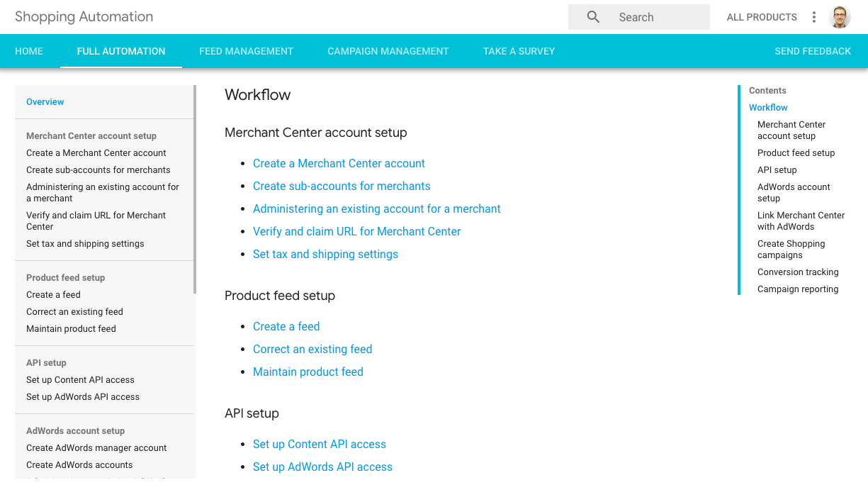The height and width of the screenshot is (485, 868).
Task: Go to the CAMPAIGN MANAGEMENT tab
Action: click(x=388, y=51)
